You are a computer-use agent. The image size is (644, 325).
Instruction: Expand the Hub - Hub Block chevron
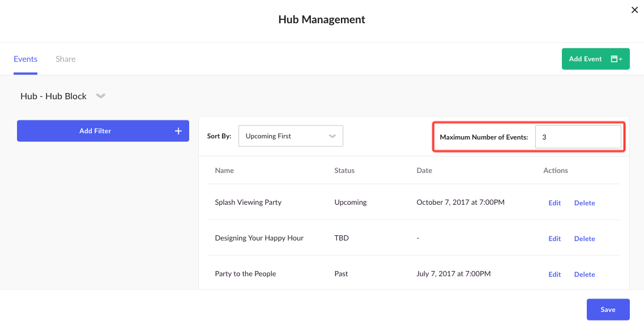pyautogui.click(x=101, y=96)
